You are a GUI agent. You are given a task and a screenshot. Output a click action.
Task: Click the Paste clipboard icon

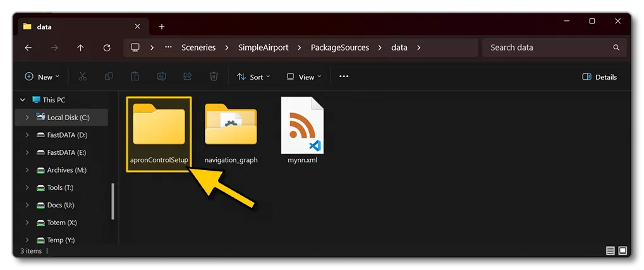click(135, 77)
